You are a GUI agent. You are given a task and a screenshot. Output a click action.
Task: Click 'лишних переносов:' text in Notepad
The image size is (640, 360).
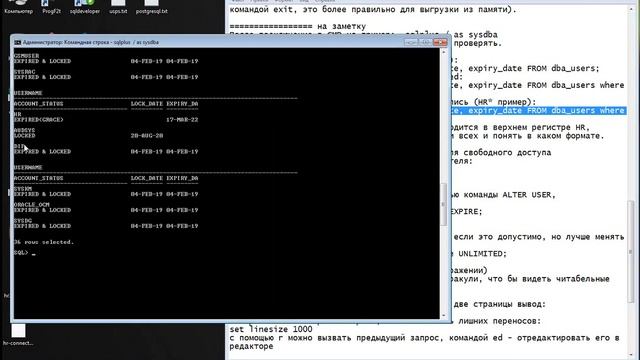[x=500, y=321]
